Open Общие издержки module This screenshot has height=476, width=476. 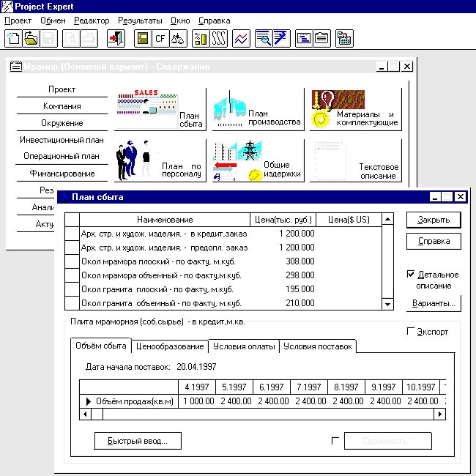(258, 160)
